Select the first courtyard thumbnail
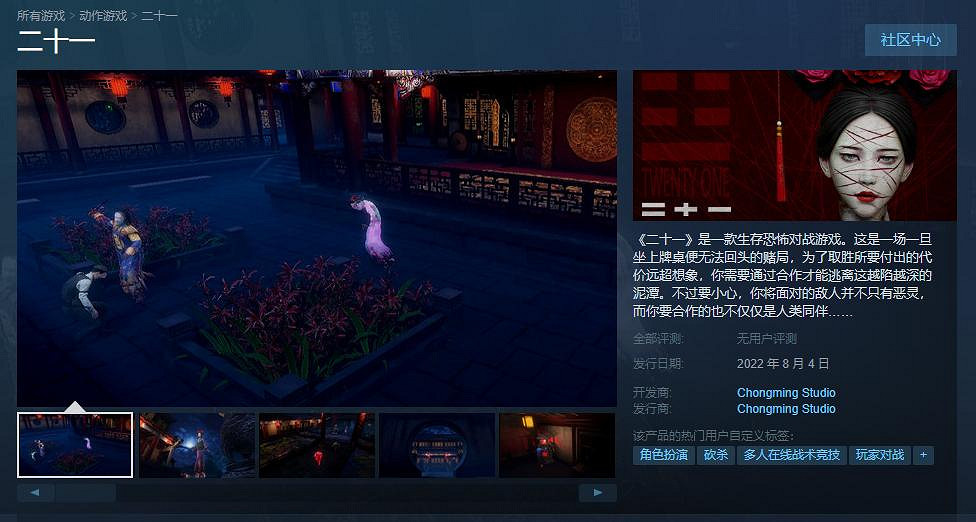This screenshot has height=522, width=976. [x=75, y=445]
